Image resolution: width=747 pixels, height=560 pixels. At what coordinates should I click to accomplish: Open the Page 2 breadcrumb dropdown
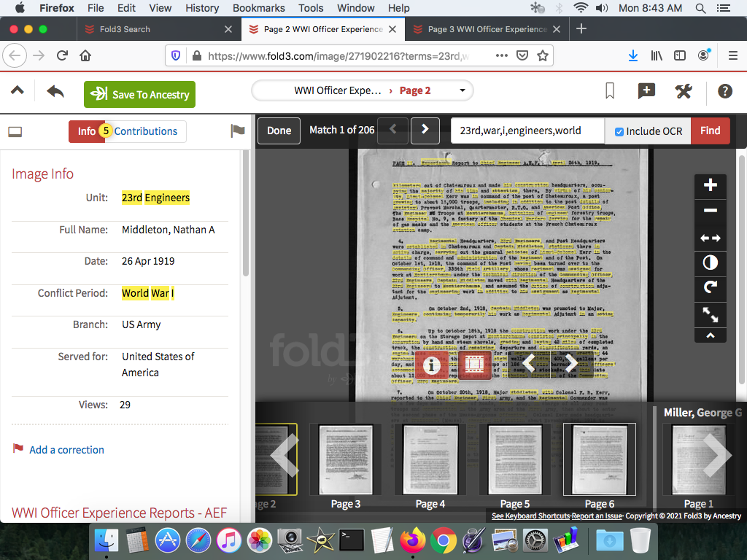point(462,91)
